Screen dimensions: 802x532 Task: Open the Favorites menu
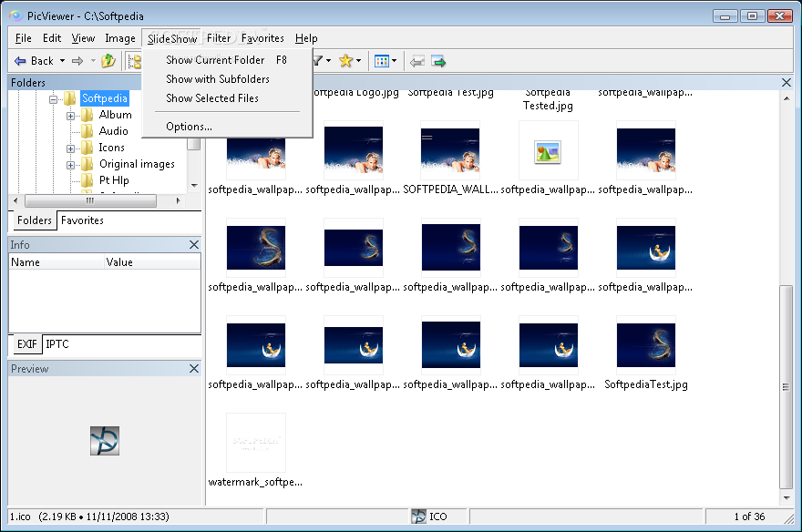pyautogui.click(x=262, y=38)
